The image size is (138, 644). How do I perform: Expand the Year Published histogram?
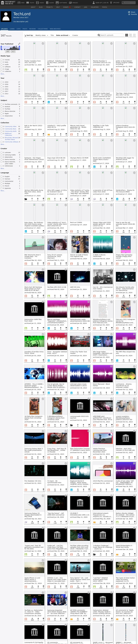[19, 44]
